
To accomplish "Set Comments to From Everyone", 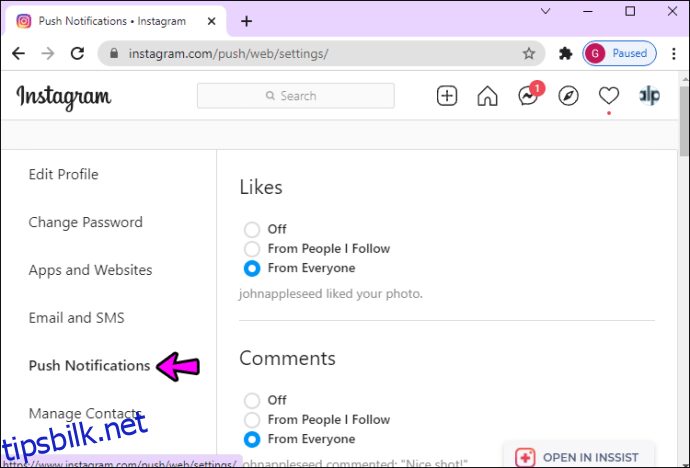I will click(252, 439).
